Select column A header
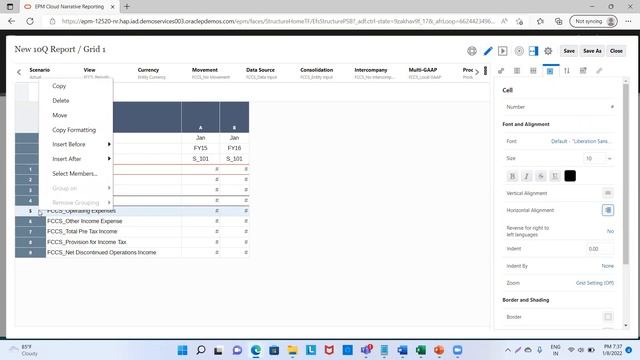 coord(200,118)
